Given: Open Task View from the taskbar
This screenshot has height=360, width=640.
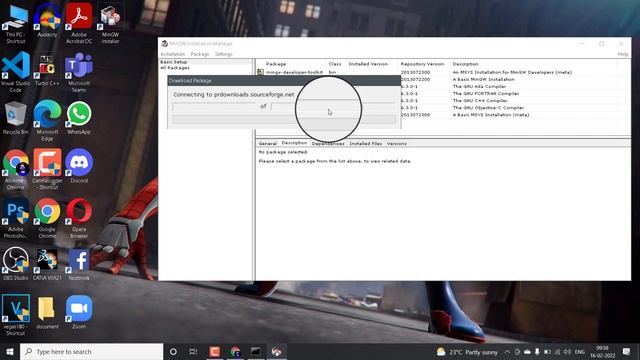Looking at the screenshot, I should (193, 351).
